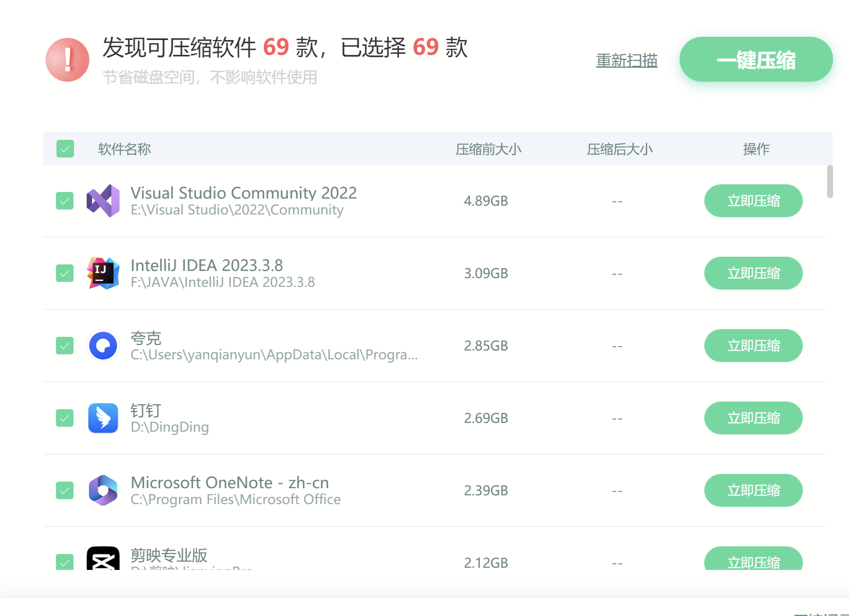This screenshot has height=616, width=849.
Task: Uncheck the 剪映专业版 checkbox
Action: point(65,562)
